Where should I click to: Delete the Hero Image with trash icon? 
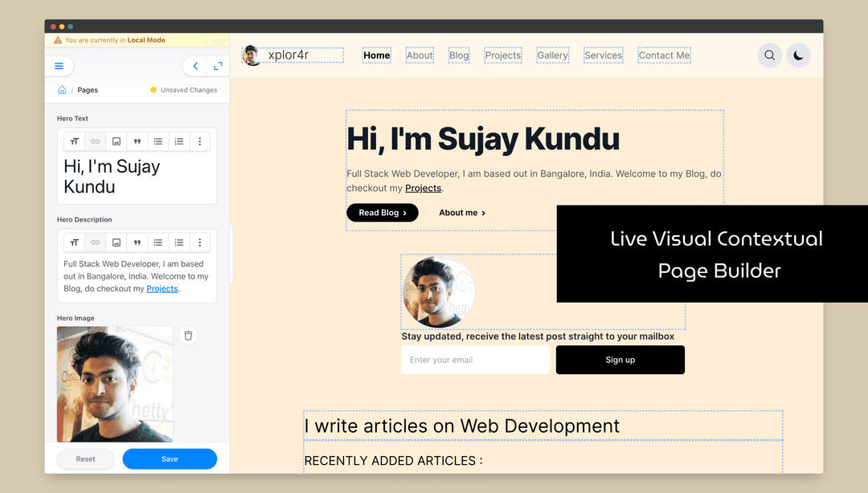pyautogui.click(x=188, y=336)
